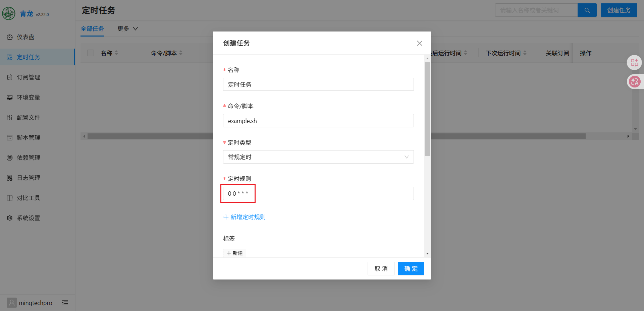Click 新增定时规则 link
Image resolution: width=644 pixels, height=311 pixels.
point(245,217)
